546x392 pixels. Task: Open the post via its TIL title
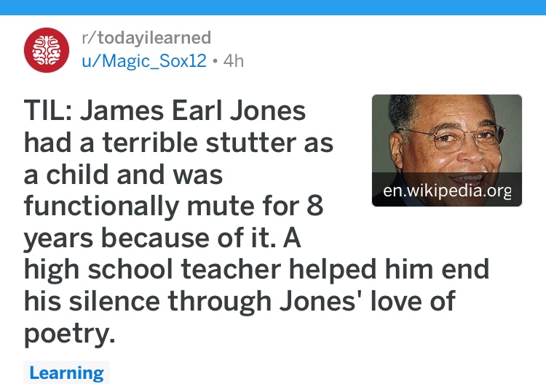[256, 222]
